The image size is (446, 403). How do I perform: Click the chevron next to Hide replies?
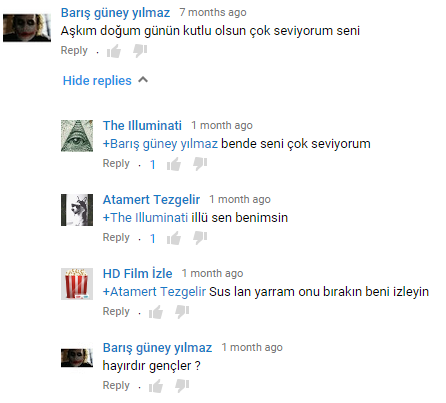tap(143, 80)
